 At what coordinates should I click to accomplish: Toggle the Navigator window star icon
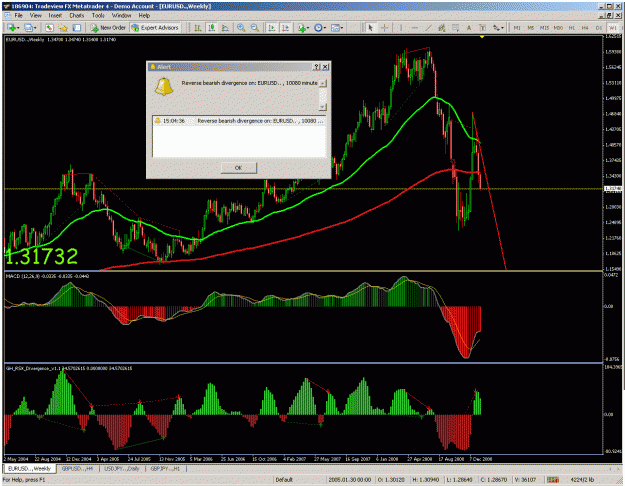[x=63, y=28]
